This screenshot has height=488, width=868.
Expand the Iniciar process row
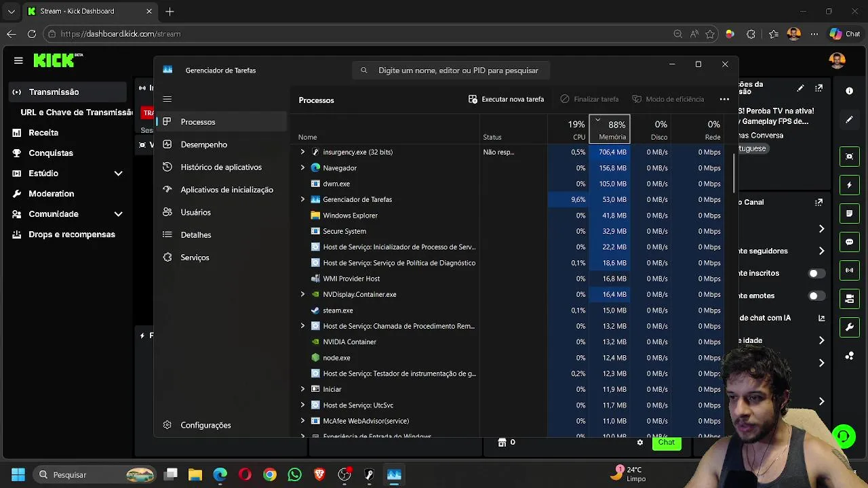click(302, 389)
